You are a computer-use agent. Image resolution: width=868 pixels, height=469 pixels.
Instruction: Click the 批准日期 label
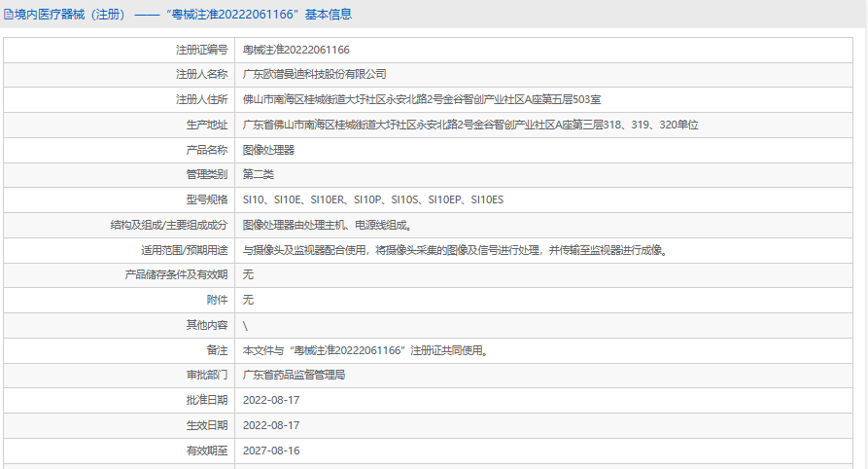click(206, 400)
